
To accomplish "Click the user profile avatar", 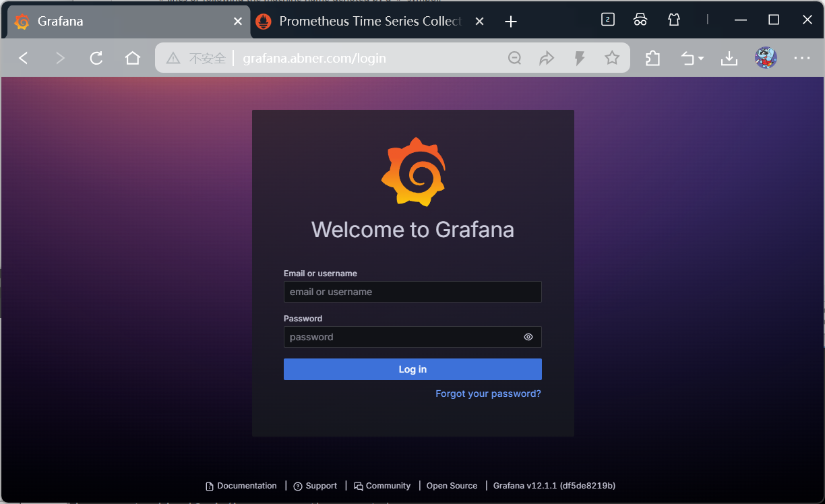I will coord(766,58).
